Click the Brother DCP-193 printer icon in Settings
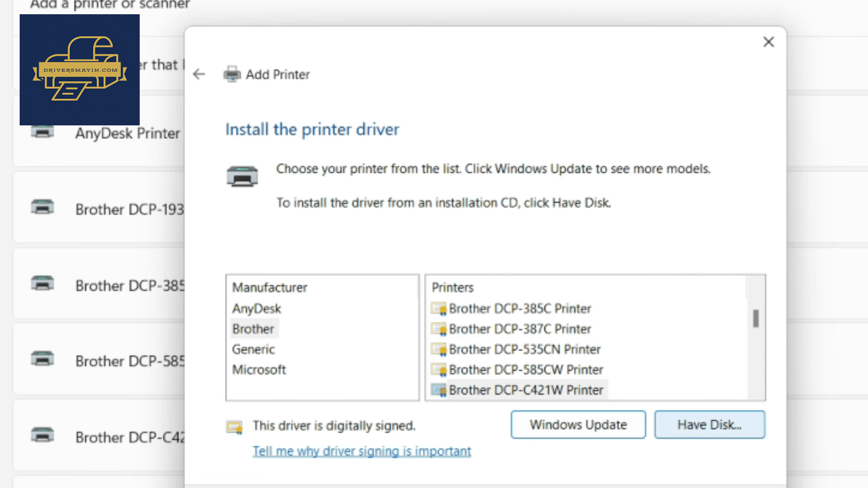This screenshot has height=488, width=868. [43, 207]
